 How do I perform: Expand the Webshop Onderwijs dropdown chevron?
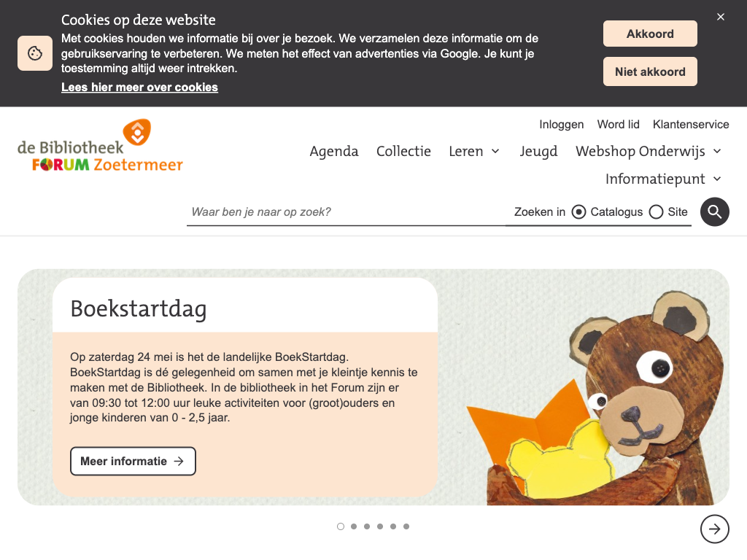pos(717,152)
